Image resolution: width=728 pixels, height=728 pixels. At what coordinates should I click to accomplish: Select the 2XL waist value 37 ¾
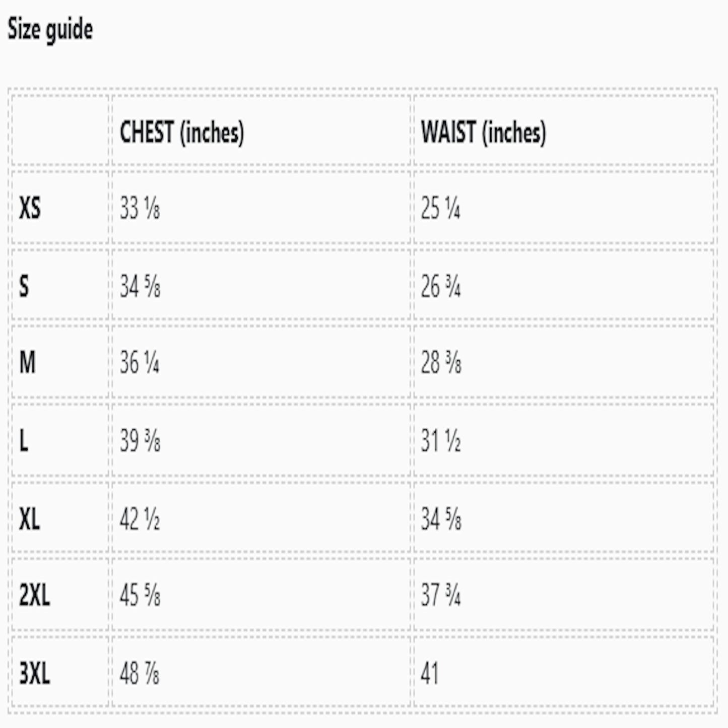point(440,595)
